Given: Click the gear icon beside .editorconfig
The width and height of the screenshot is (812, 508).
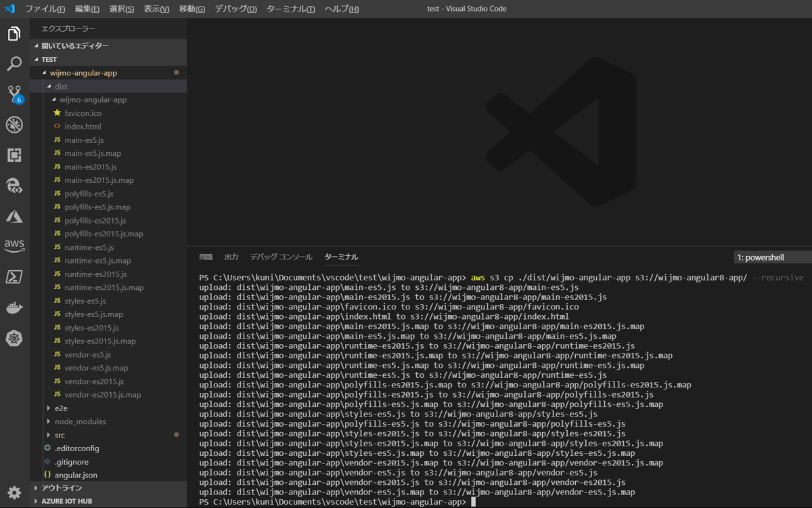Looking at the screenshot, I should 47,448.
